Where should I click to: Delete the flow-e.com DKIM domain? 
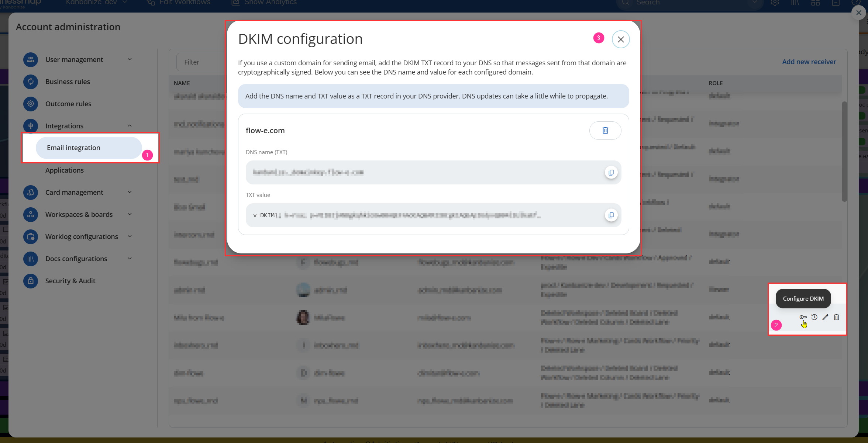605,131
